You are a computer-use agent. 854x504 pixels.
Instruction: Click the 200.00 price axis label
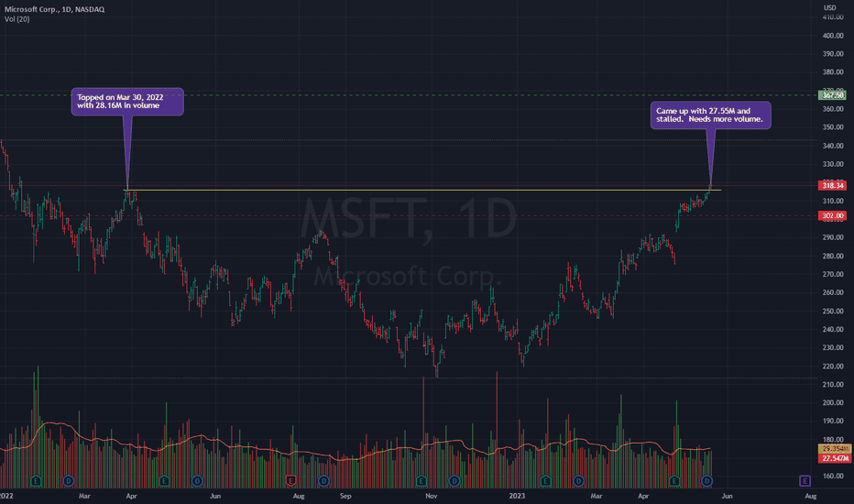point(833,402)
